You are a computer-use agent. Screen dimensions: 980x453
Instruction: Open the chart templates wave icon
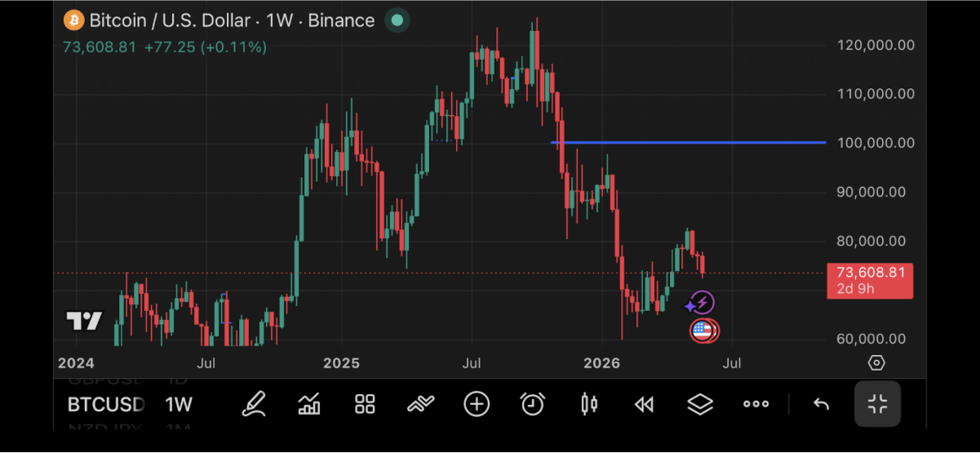[x=421, y=403]
